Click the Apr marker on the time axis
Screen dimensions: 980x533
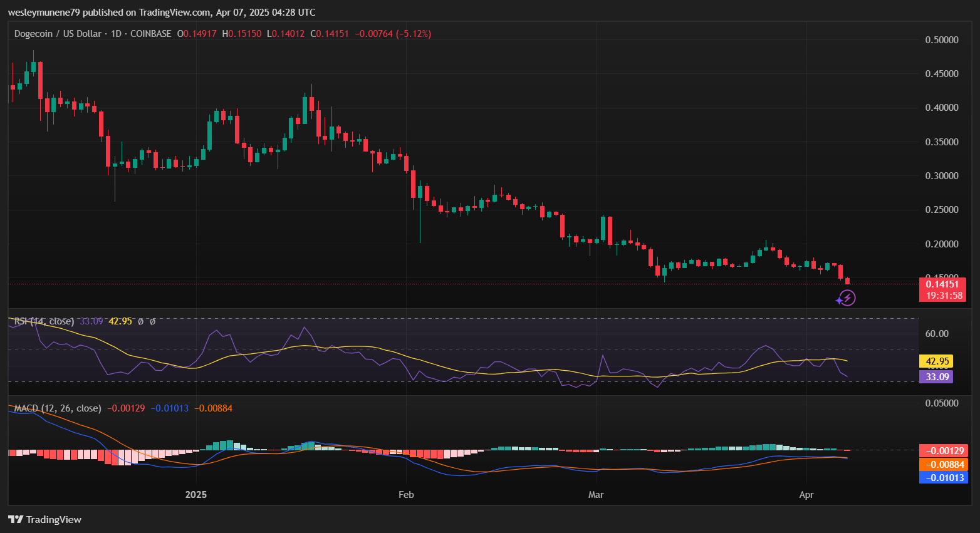(x=806, y=495)
